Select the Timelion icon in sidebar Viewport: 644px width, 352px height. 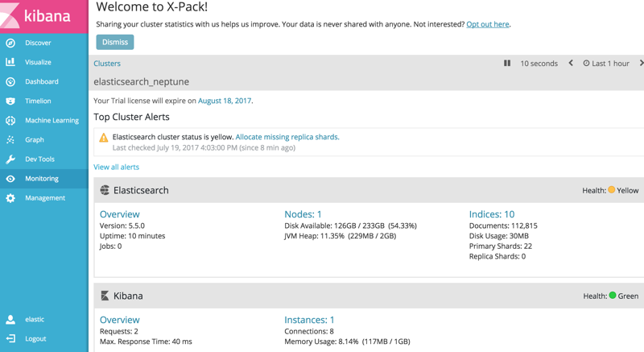click(10, 101)
